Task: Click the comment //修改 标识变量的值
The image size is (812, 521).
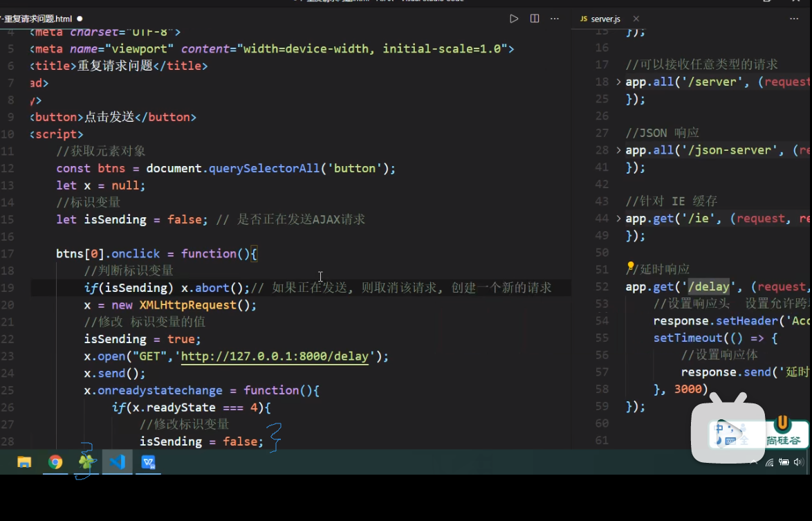Action: [x=145, y=322]
